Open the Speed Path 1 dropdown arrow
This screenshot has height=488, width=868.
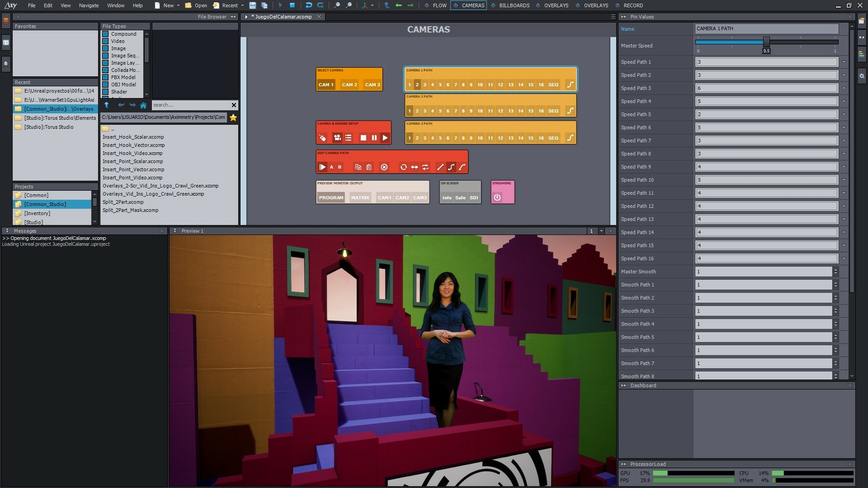tap(843, 62)
